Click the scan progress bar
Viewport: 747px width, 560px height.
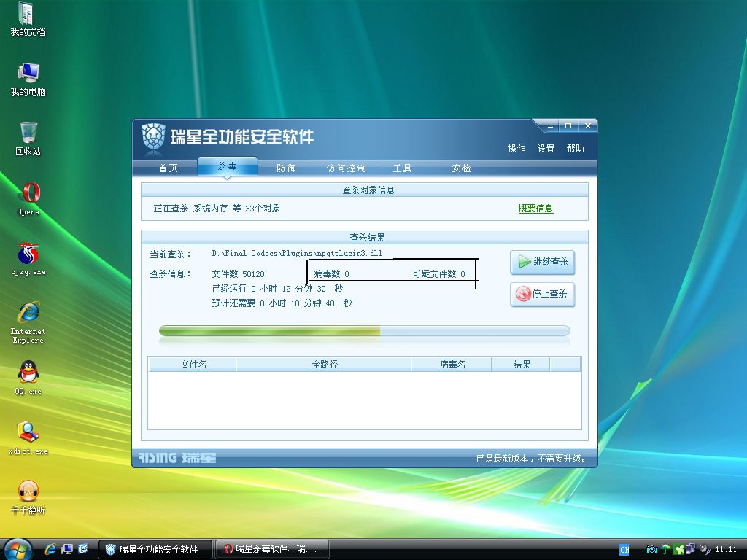(365, 331)
